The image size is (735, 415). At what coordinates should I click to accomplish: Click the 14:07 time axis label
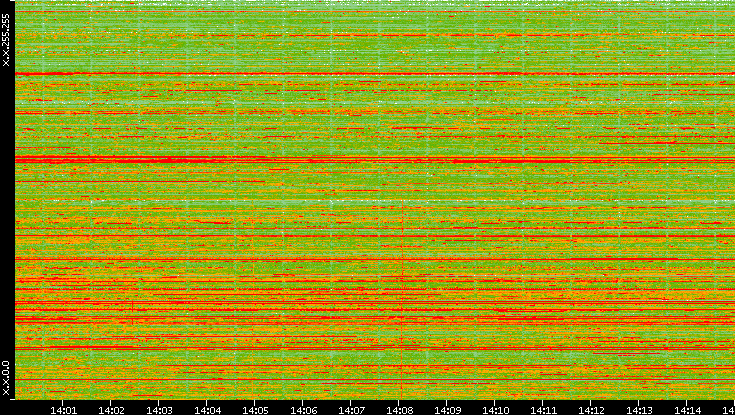click(351, 410)
